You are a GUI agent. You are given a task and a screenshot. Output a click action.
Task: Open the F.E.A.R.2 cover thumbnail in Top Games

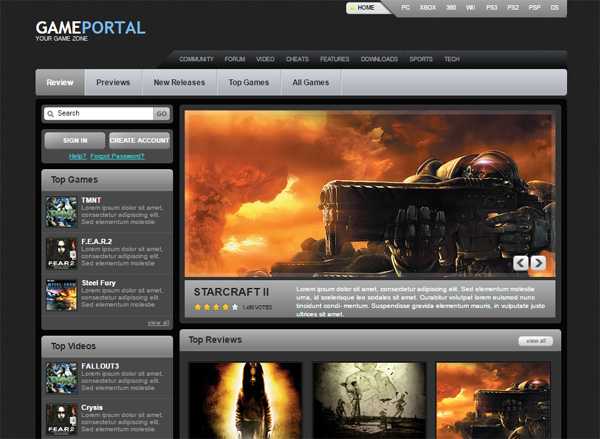62,253
